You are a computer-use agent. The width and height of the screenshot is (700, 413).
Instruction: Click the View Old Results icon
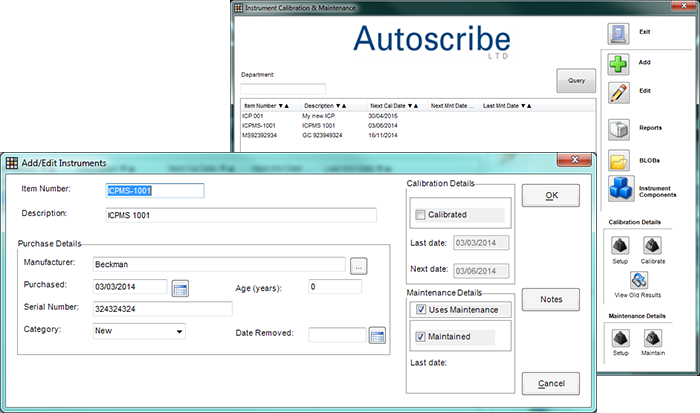pyautogui.click(x=639, y=280)
